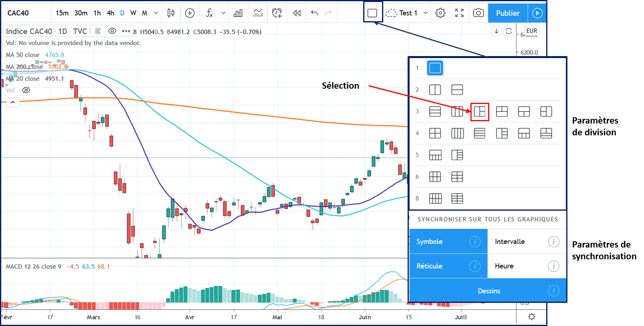
Task: Open more options dots for CAC40 legend
Action: click(x=126, y=31)
